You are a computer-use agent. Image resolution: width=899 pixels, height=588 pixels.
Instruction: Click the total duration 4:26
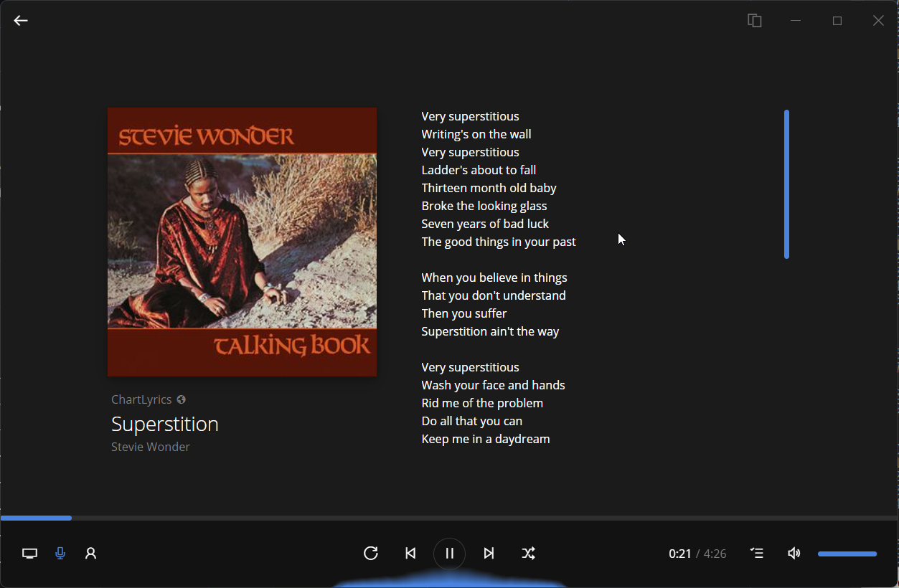(715, 554)
